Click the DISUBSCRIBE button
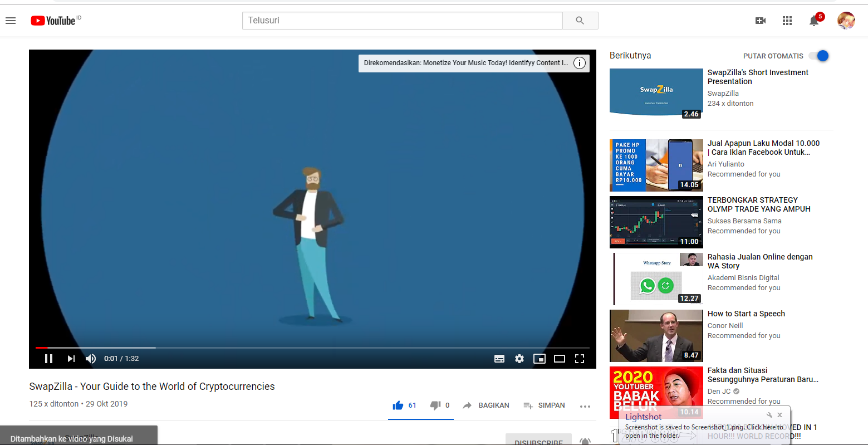The width and height of the screenshot is (868, 445). 538,440
